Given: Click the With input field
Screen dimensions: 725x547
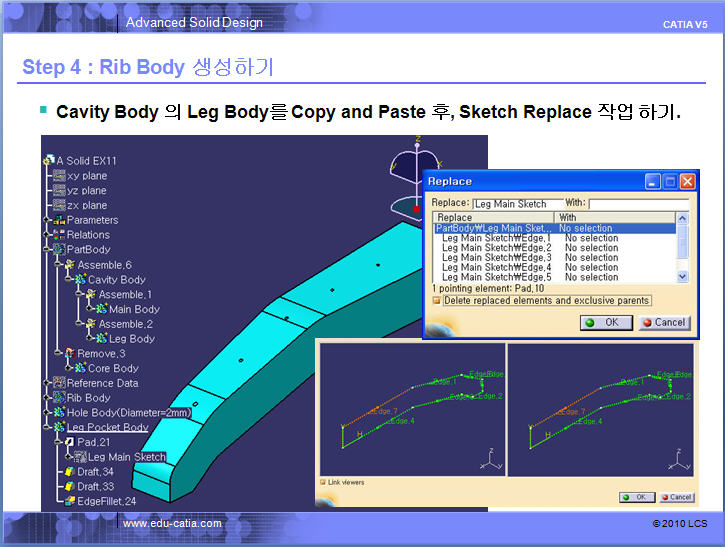Looking at the screenshot, I should tap(638, 204).
